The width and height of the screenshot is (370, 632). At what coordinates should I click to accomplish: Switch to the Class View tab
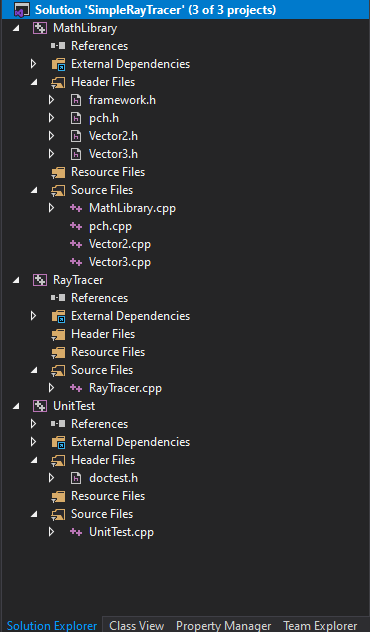point(137,626)
